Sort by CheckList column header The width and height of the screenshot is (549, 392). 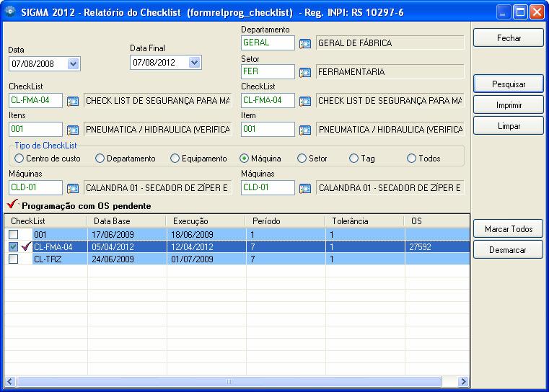pos(45,221)
